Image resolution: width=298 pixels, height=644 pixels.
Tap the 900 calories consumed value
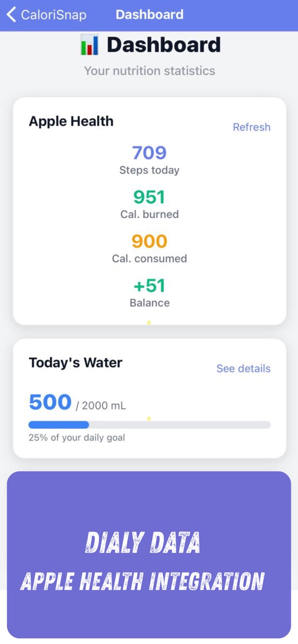pyautogui.click(x=149, y=242)
